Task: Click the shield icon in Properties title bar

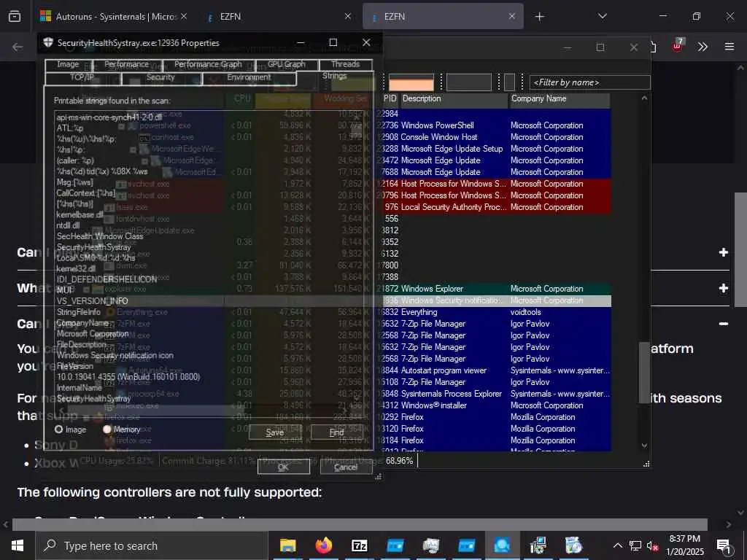Action: (x=48, y=42)
